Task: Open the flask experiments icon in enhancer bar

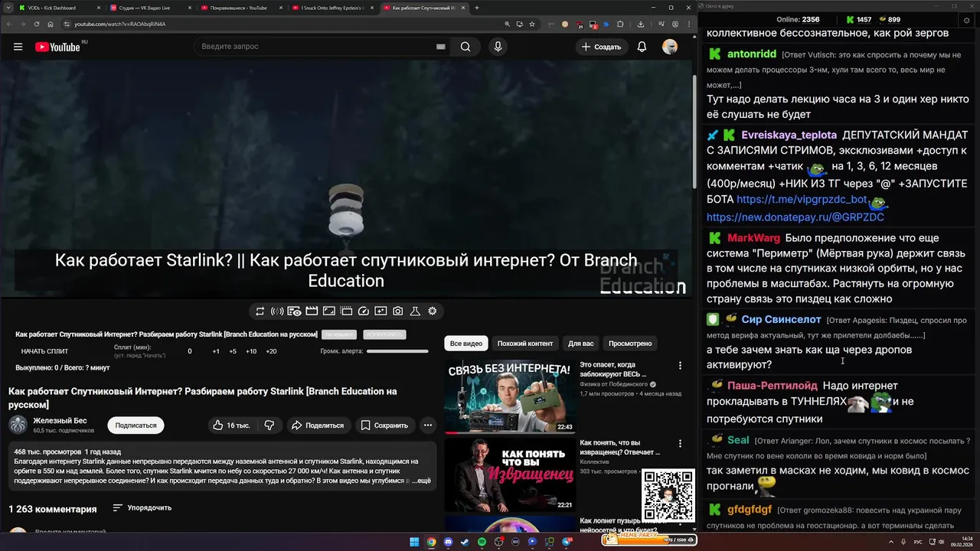Action: tap(415, 311)
